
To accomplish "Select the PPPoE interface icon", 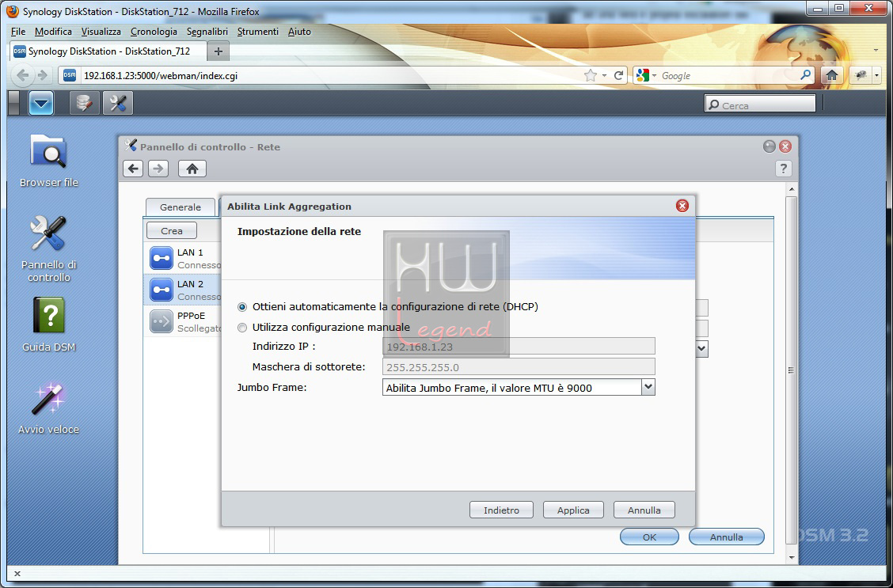I will point(161,321).
